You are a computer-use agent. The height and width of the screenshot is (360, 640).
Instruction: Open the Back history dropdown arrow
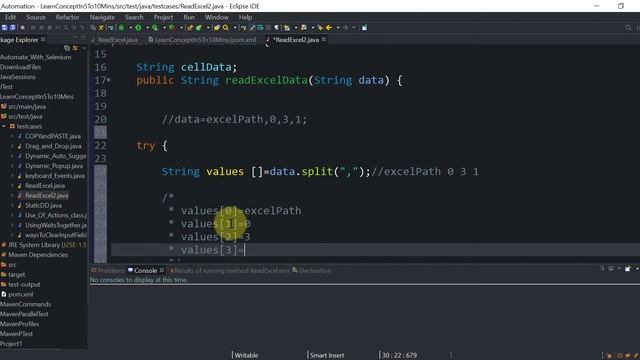coord(338,28)
